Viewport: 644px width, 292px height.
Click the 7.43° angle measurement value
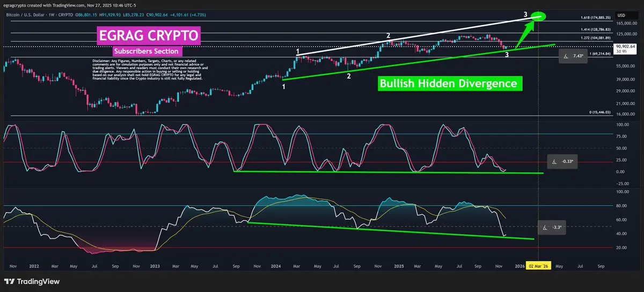(578, 56)
